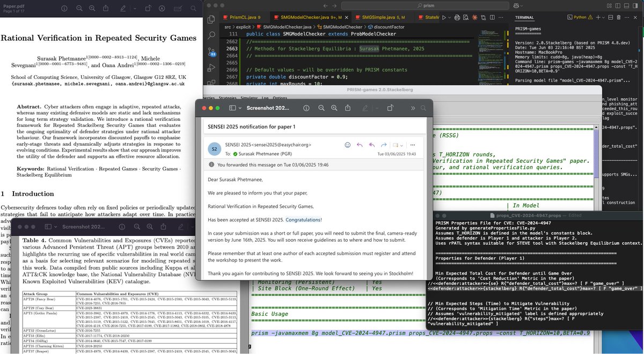Screen dimensions: 644x354
Task: Toggle the bottom panel layout icon
Action: tap(626, 5)
